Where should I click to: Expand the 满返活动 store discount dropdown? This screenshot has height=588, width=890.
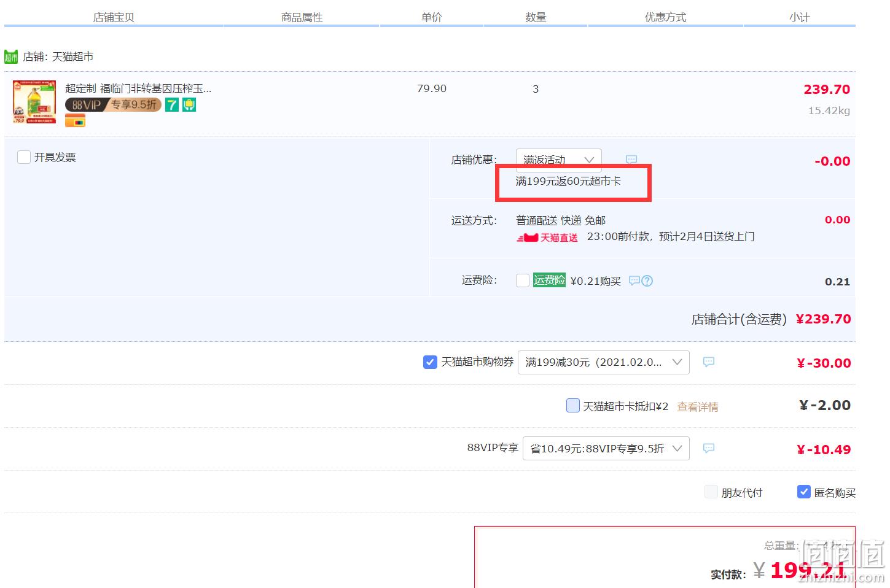click(559, 160)
